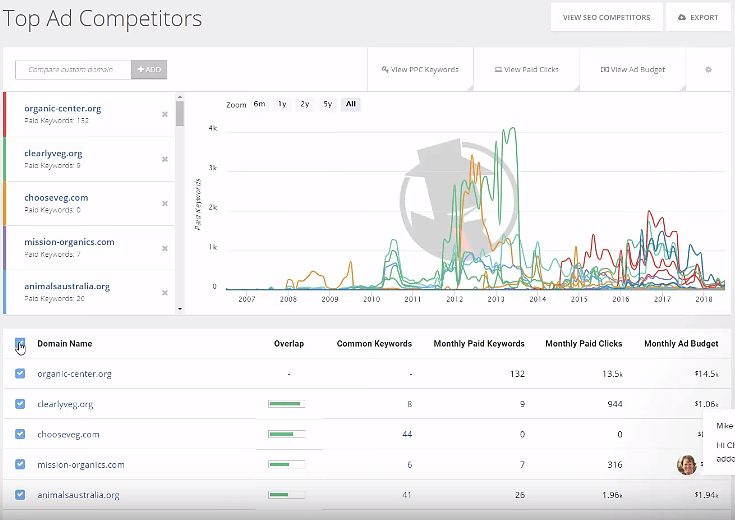Remove organic-center.org with its X icon
The height and width of the screenshot is (520, 735).
pos(165,114)
